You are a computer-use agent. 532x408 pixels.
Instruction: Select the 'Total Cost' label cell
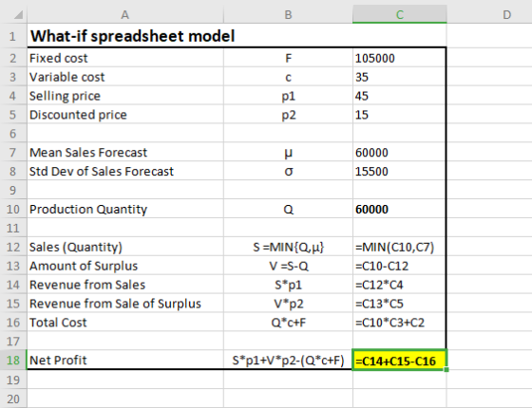[125, 323]
